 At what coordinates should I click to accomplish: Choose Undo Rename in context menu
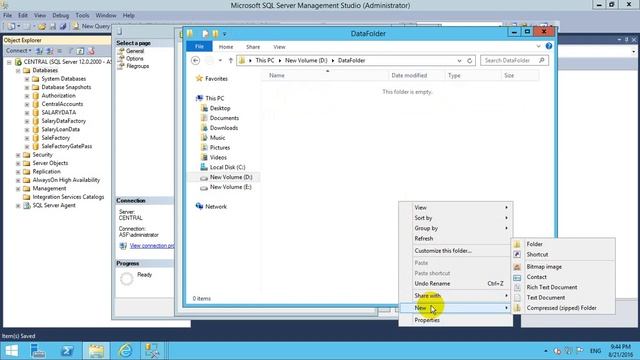pos(456,283)
